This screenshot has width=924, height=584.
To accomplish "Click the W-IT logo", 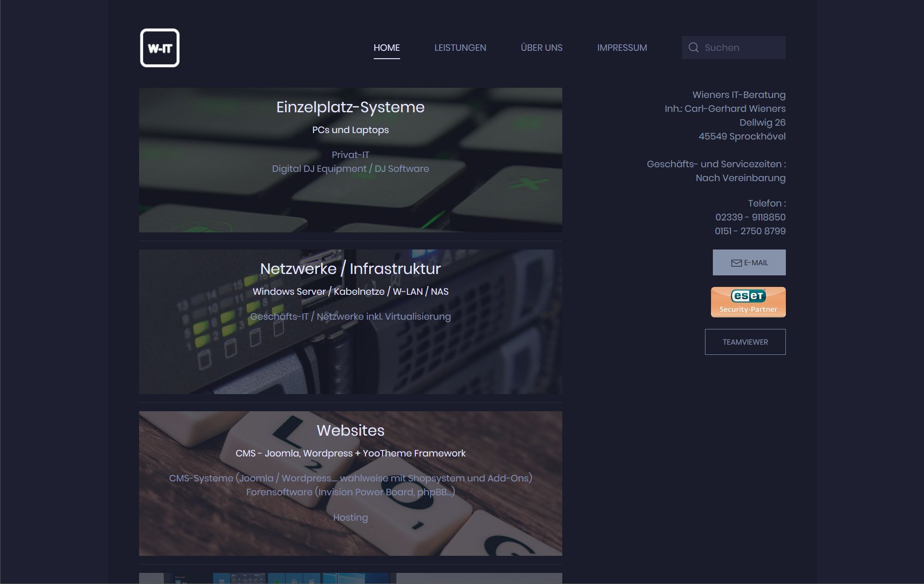I will (x=160, y=48).
